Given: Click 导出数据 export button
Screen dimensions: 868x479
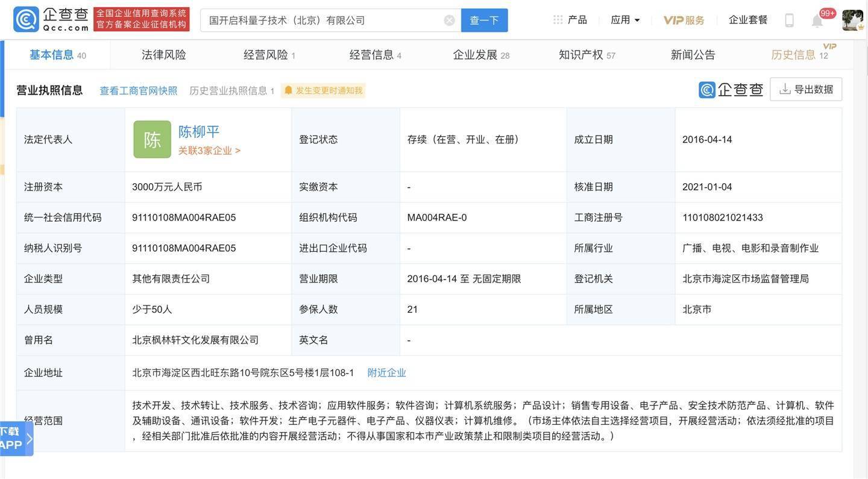Looking at the screenshot, I should coord(806,89).
